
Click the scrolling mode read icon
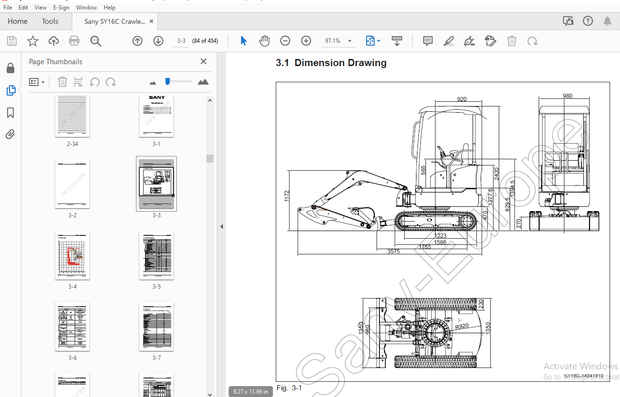pos(397,41)
